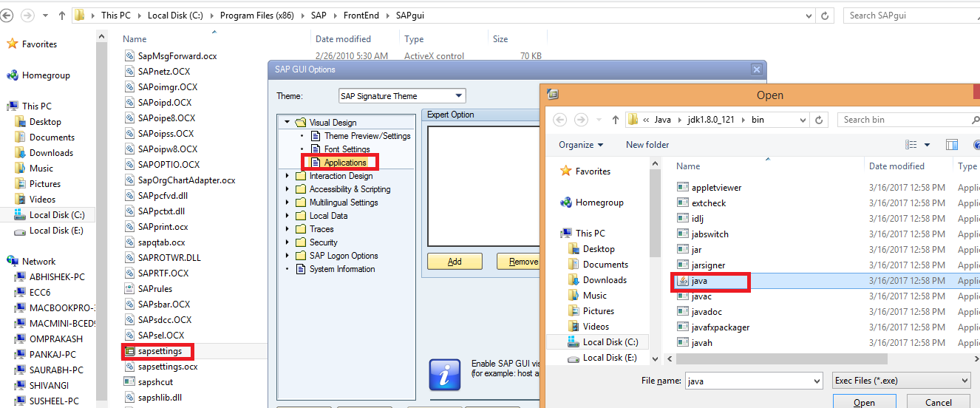Open Favorites star in Explorer sidebar
The width and height of the screenshot is (980, 408).
[12, 44]
